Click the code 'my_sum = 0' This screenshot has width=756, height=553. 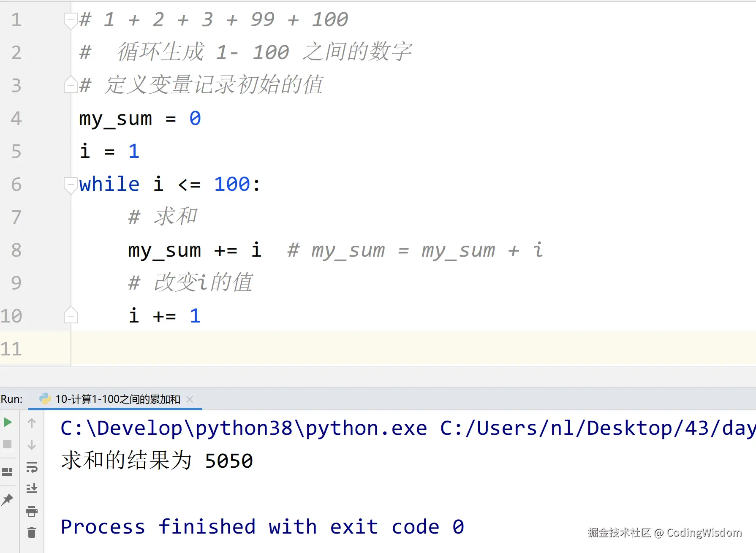pyautogui.click(x=140, y=119)
